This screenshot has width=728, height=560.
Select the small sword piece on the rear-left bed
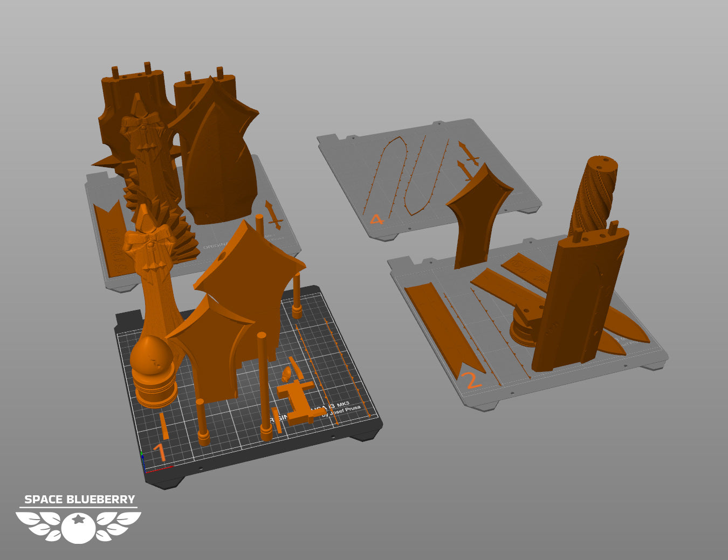click(273, 215)
